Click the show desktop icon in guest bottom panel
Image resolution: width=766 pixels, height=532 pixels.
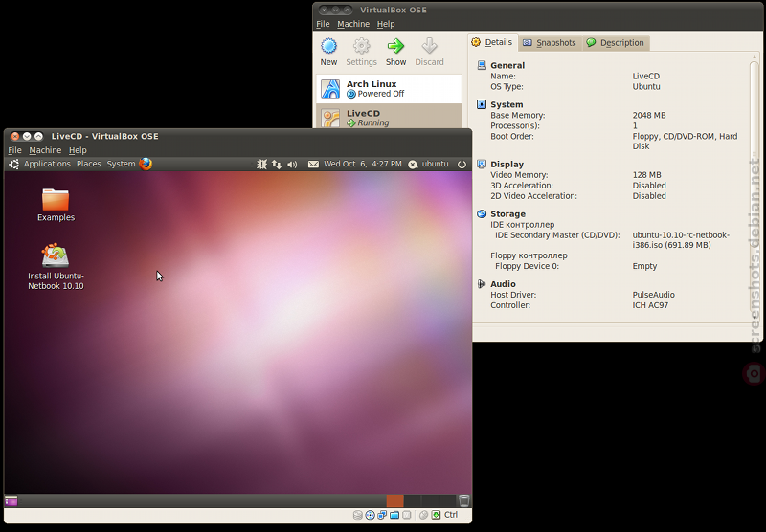[x=11, y=500]
